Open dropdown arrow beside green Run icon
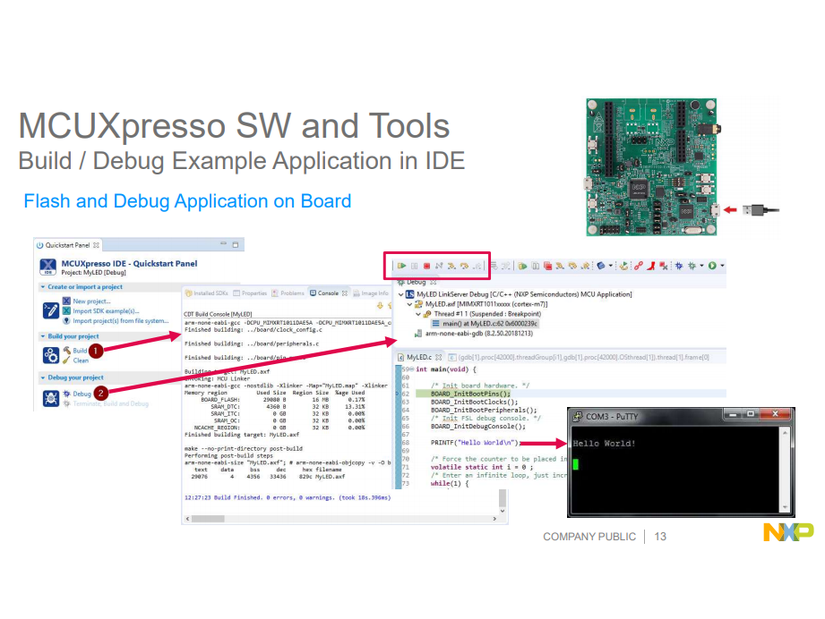The height and width of the screenshot is (619, 825). pos(722,266)
